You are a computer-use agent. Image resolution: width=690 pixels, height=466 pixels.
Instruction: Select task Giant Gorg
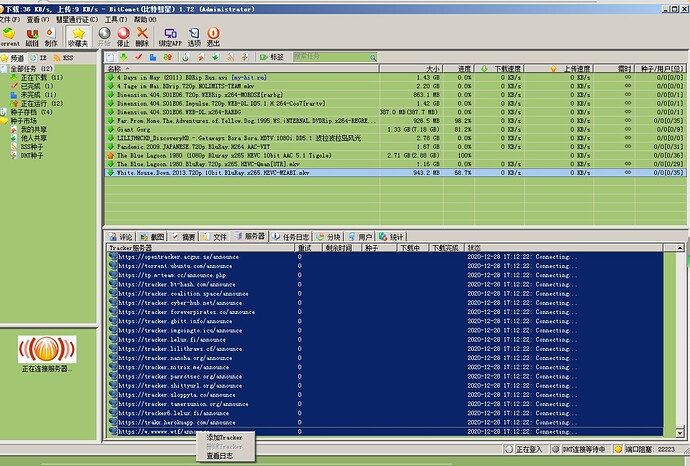395,129
